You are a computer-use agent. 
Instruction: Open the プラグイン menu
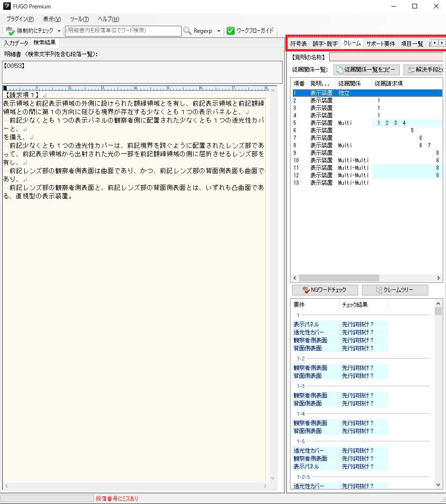(20, 19)
